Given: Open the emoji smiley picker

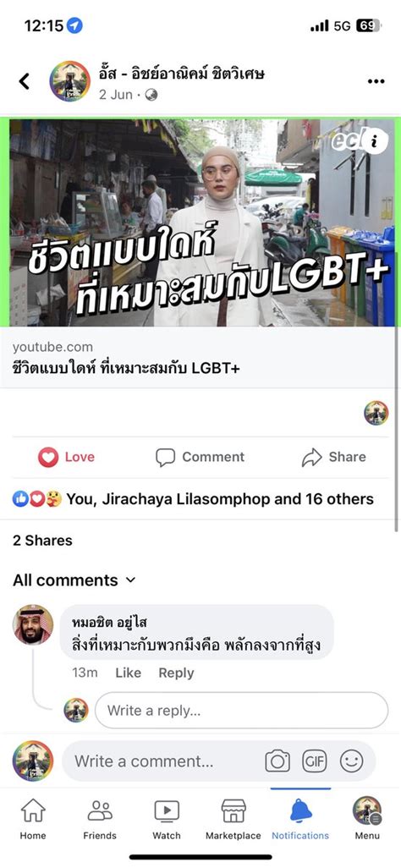Looking at the screenshot, I should click(351, 761).
